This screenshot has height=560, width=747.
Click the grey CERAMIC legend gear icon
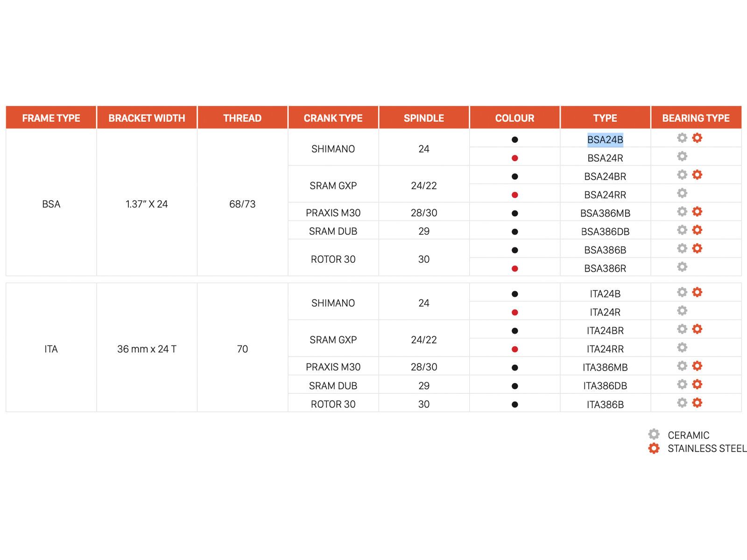(x=654, y=434)
